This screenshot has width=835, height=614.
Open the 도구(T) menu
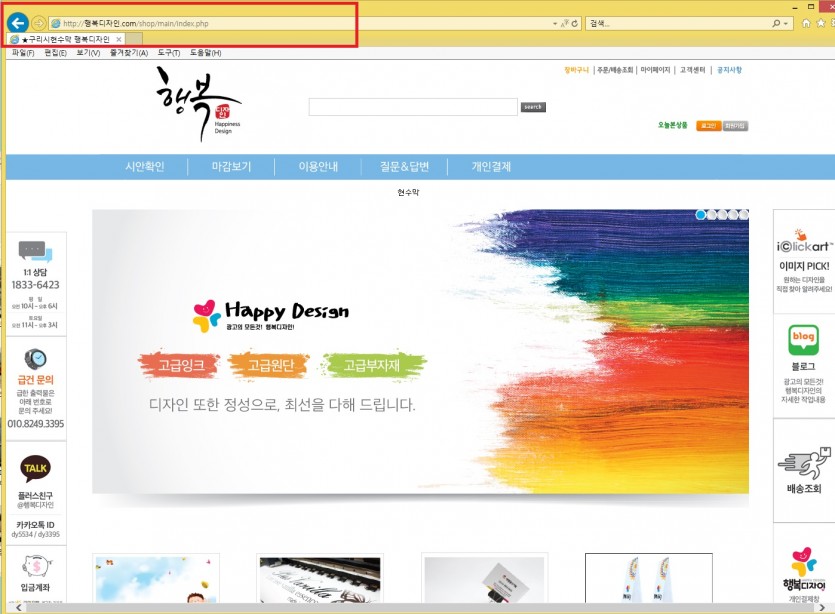click(x=167, y=52)
